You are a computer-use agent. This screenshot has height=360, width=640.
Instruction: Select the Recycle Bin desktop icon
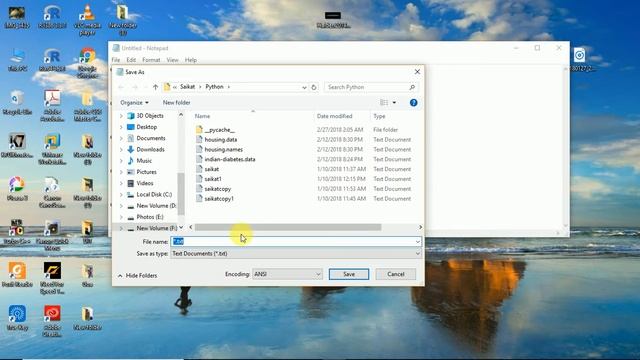pos(17,102)
